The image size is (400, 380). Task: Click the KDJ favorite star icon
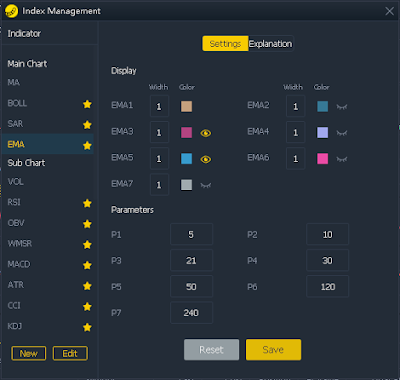(x=87, y=327)
